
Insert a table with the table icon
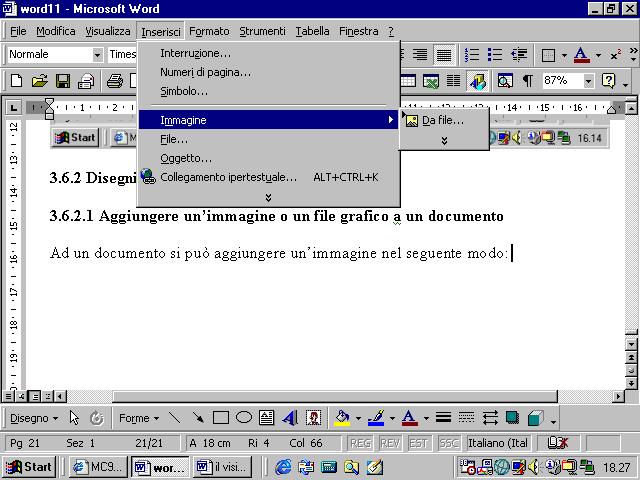(x=408, y=81)
